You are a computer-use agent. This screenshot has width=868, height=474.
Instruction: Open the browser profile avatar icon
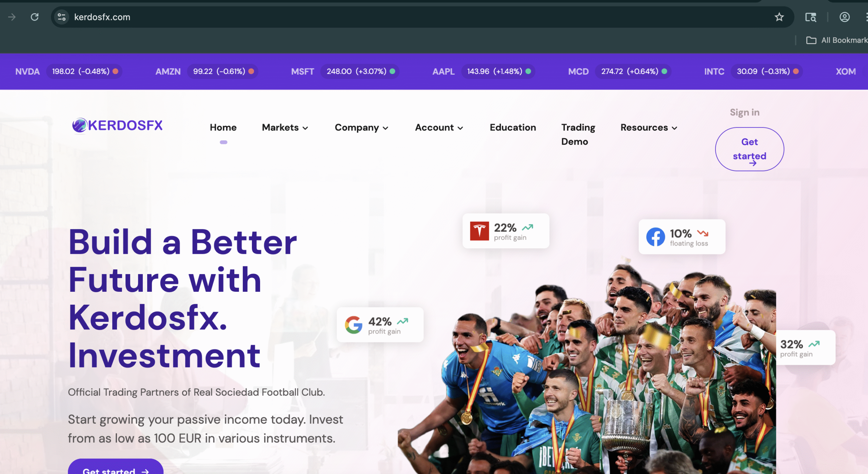click(844, 17)
